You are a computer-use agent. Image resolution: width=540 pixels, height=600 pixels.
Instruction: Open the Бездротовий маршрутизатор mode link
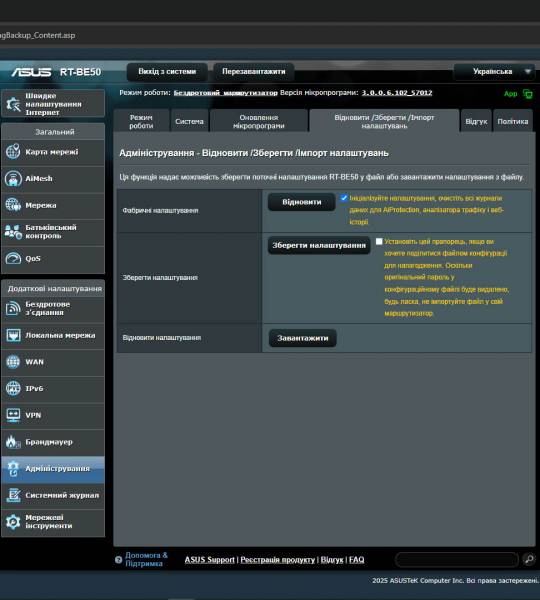(x=225, y=93)
